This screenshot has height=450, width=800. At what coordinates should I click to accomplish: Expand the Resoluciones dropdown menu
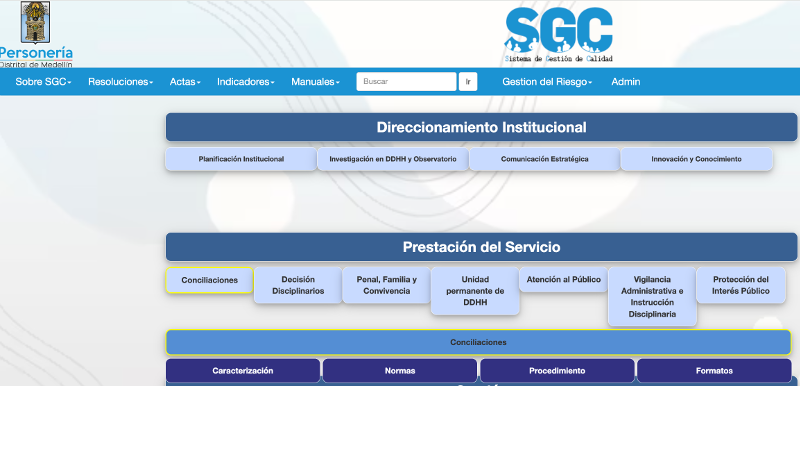pos(120,82)
